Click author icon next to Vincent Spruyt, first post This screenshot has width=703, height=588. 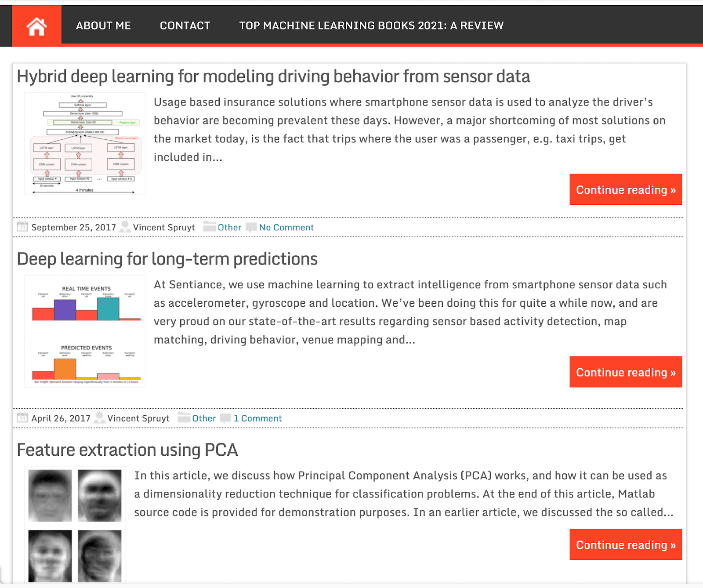tap(125, 227)
